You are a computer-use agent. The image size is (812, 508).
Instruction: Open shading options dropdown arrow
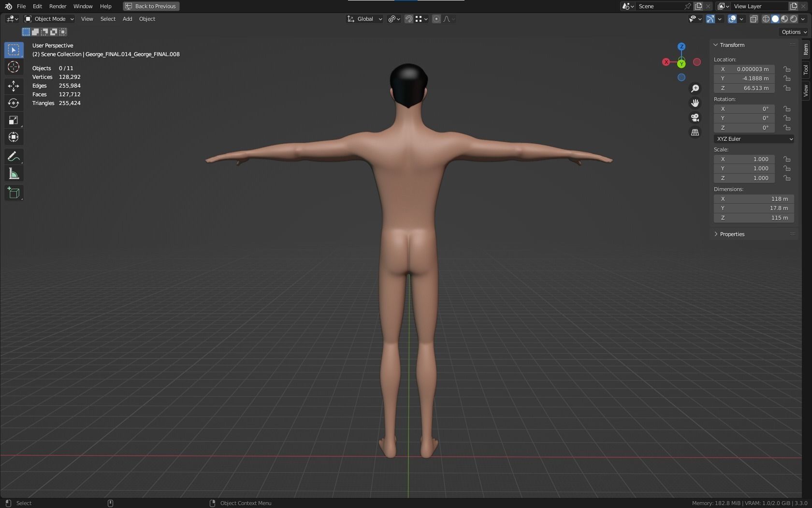coord(803,19)
